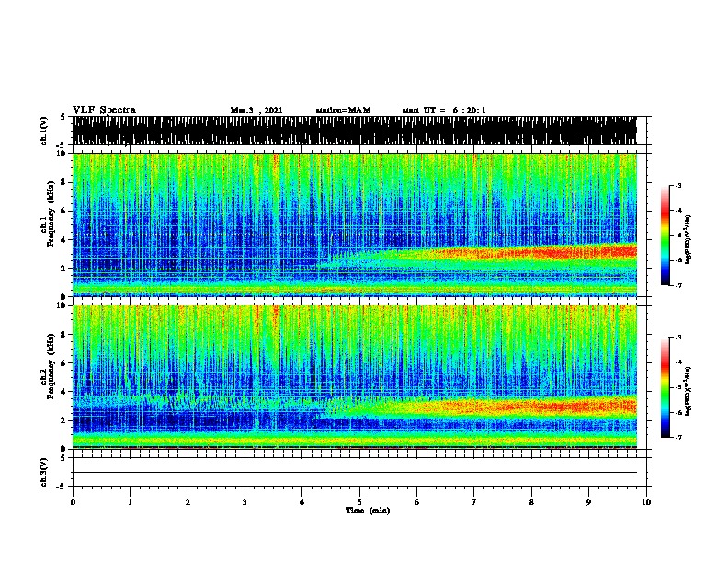Viewport: 728px width, 563px height.
Task: Click the "VLF Spectra" plot title
Action: click(104, 110)
